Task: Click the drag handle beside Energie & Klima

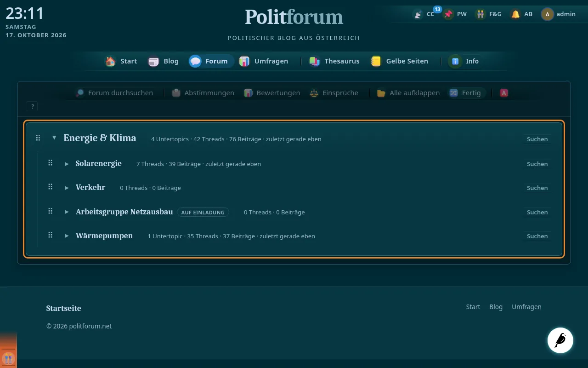Action: (38, 138)
